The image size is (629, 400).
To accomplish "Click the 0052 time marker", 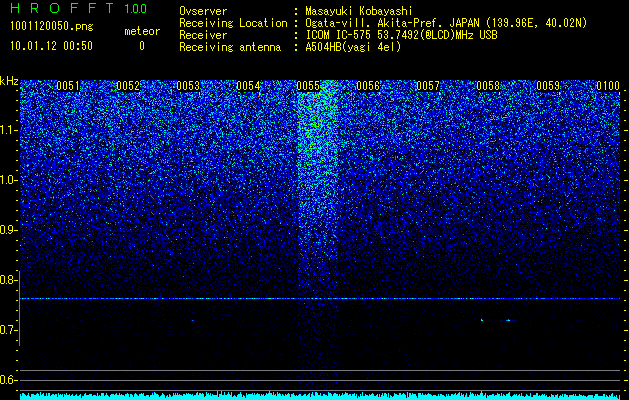I will [128, 86].
